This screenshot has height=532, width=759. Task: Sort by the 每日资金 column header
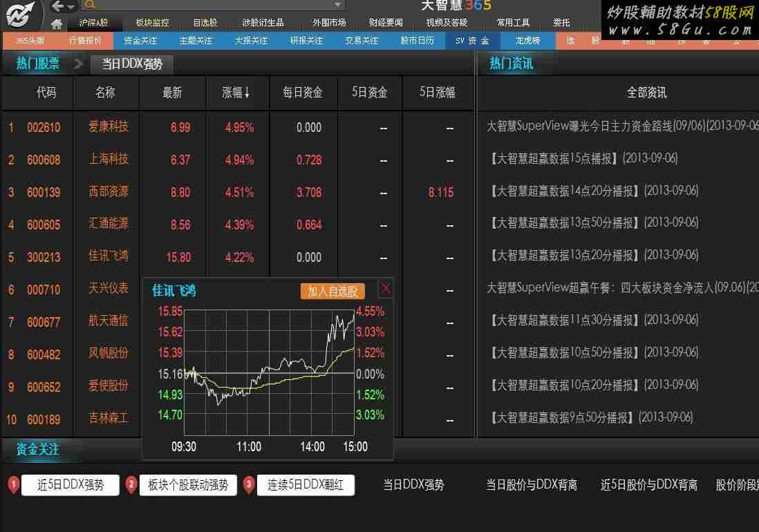pyautogui.click(x=303, y=93)
